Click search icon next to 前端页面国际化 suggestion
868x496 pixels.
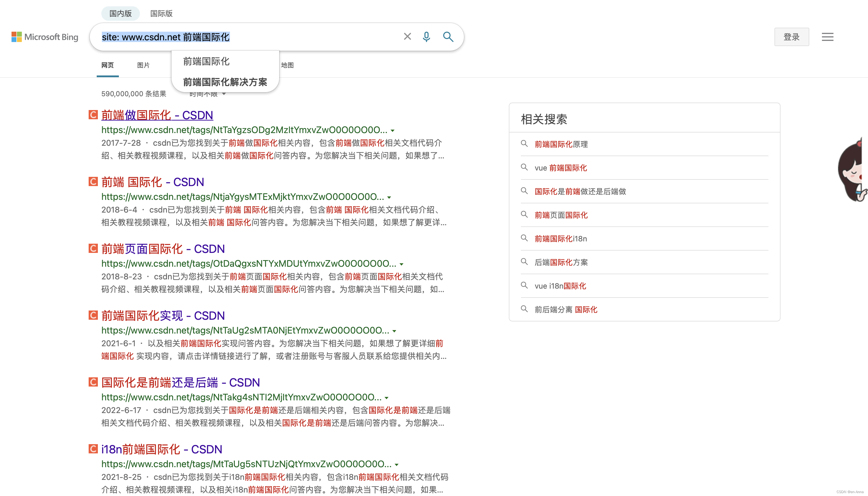(524, 215)
